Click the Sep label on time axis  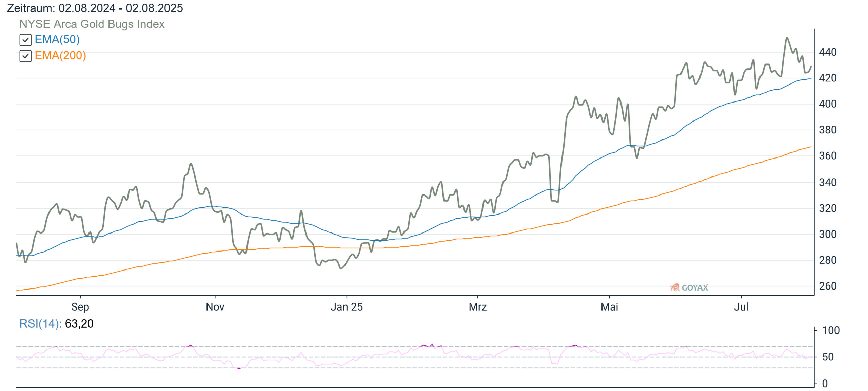80,307
